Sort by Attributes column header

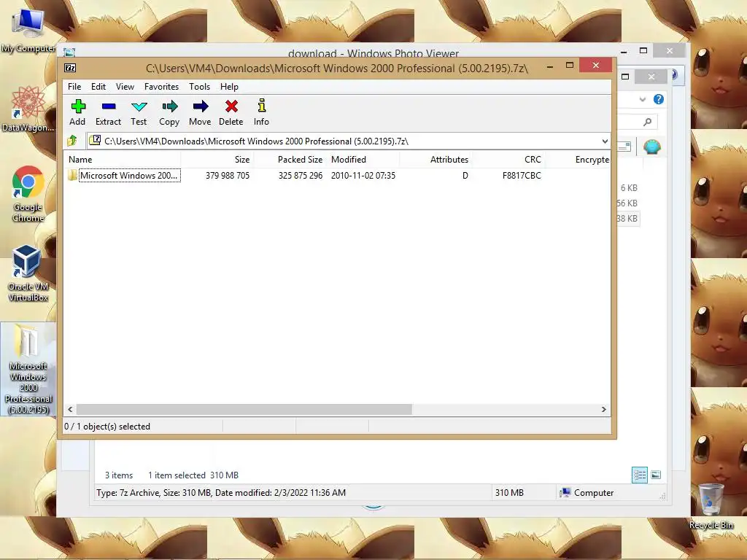(x=436, y=160)
